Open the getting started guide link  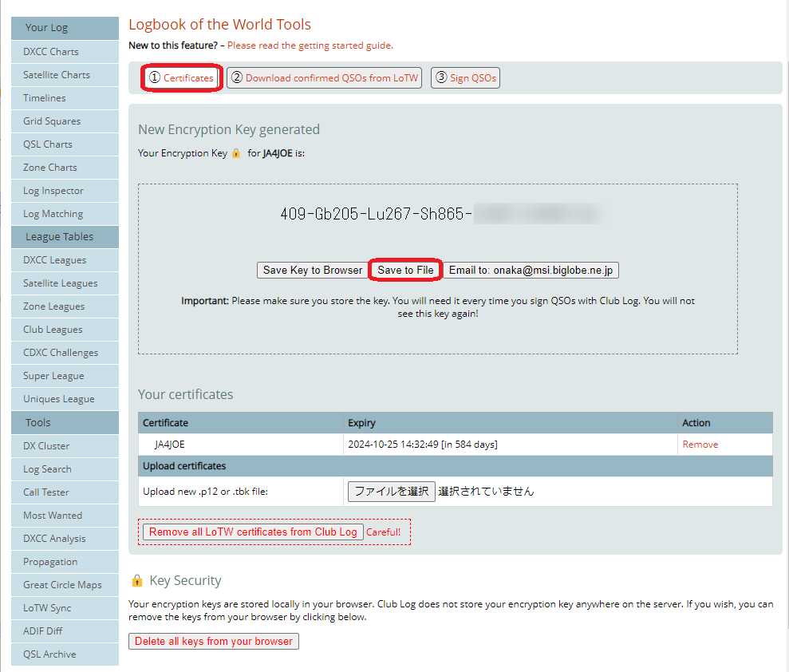[x=310, y=45]
